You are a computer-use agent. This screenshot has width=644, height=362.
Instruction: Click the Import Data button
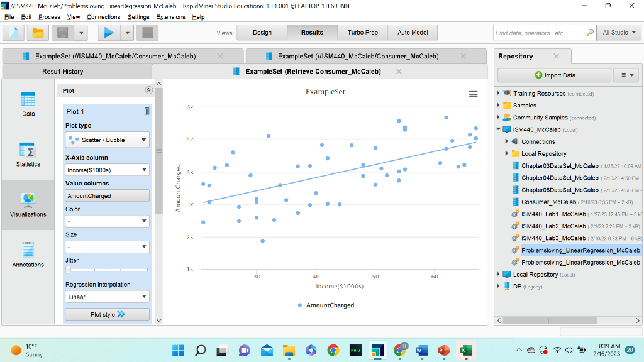(555, 75)
